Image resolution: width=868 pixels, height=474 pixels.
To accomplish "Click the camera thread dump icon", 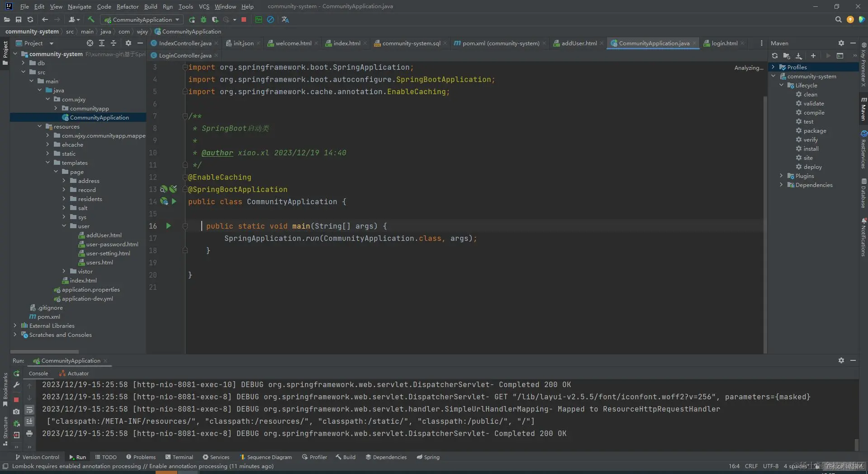I will (16, 412).
